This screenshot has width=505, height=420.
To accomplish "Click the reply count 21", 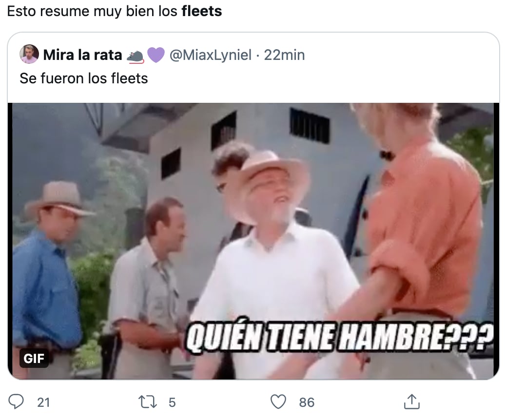I will 43,402.
